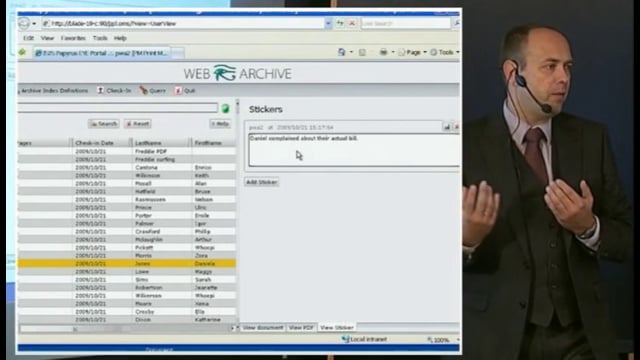Expand the address bar dropdown arrow

(328, 23)
